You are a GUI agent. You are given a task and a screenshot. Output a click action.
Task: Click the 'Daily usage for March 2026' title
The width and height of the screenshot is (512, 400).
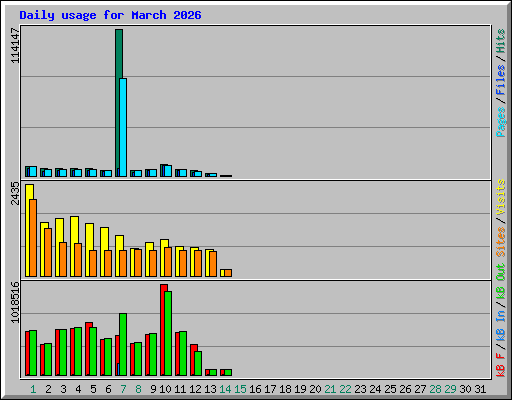[x=110, y=15]
